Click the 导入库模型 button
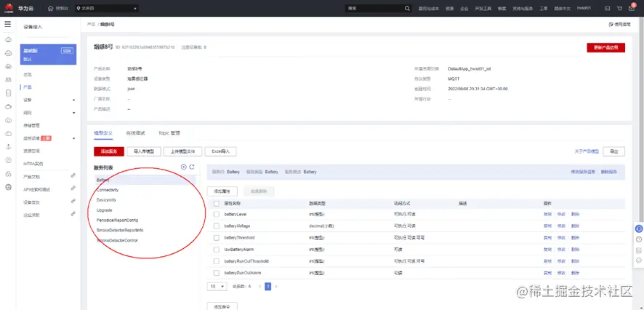Viewport: 644px width, 310px height. 143,151
